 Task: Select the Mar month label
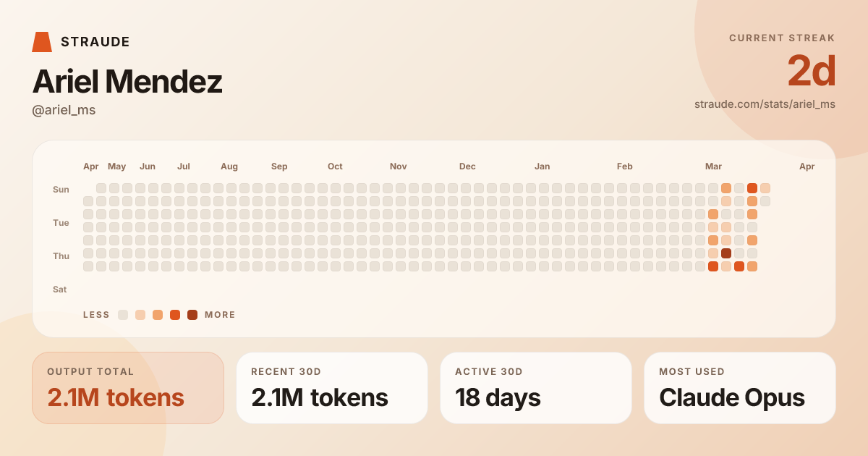(713, 166)
